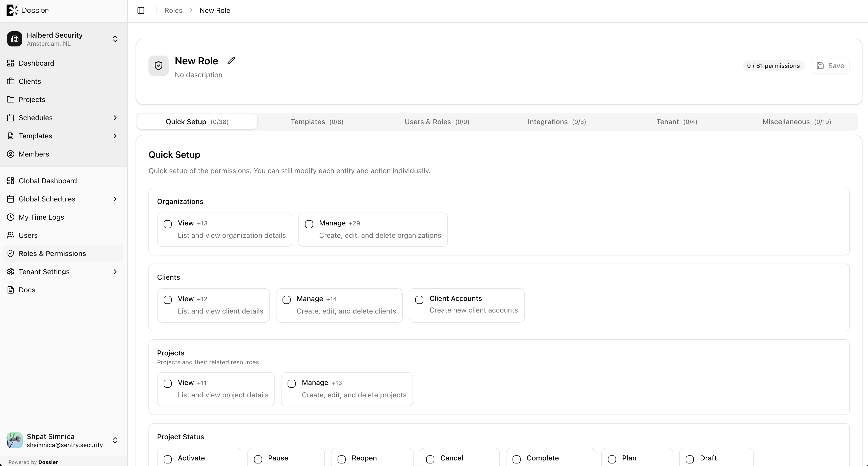Expand the Tenant Settings chevron

point(115,272)
